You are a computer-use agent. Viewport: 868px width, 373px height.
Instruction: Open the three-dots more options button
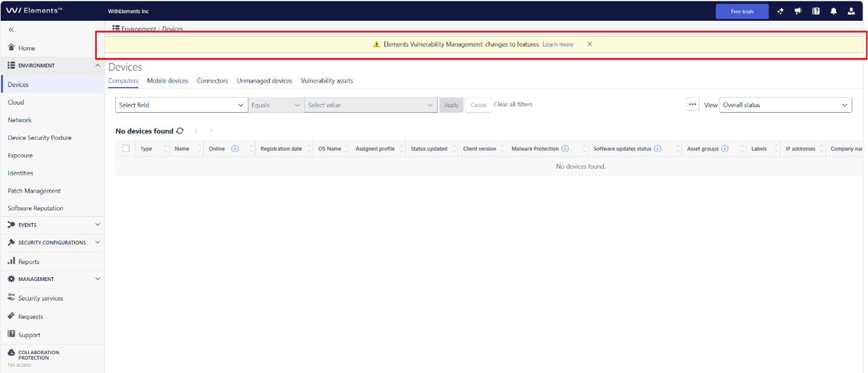(692, 105)
